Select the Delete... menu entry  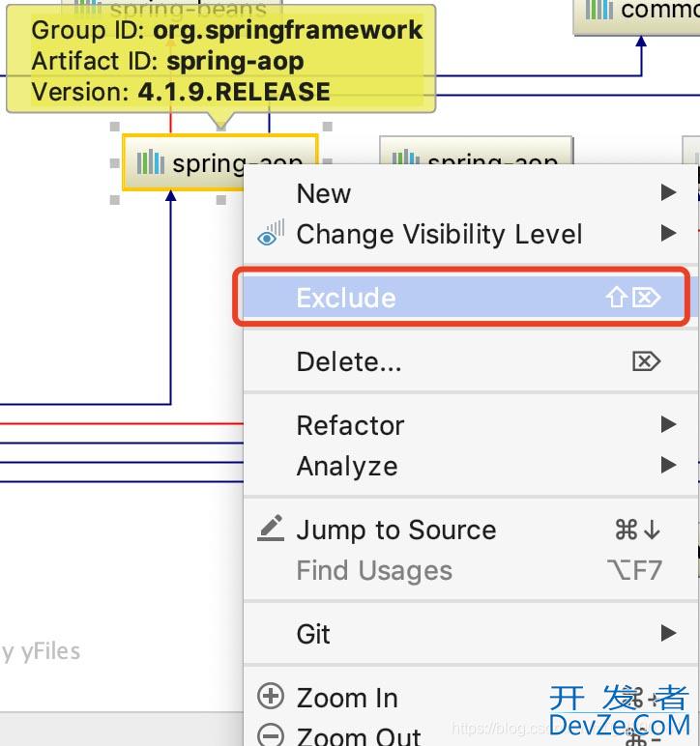tap(470, 361)
